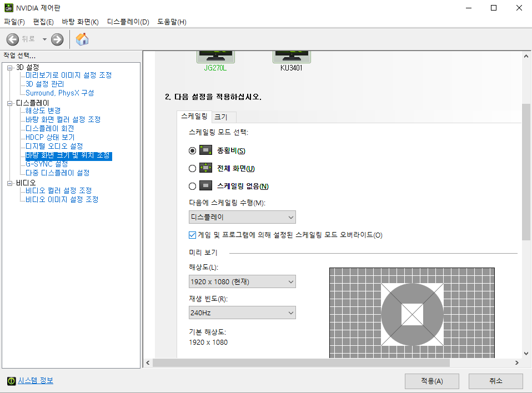Screen dimensions: 532x393
Task: Open the 디스플레이(D) menu
Action: 128,22
